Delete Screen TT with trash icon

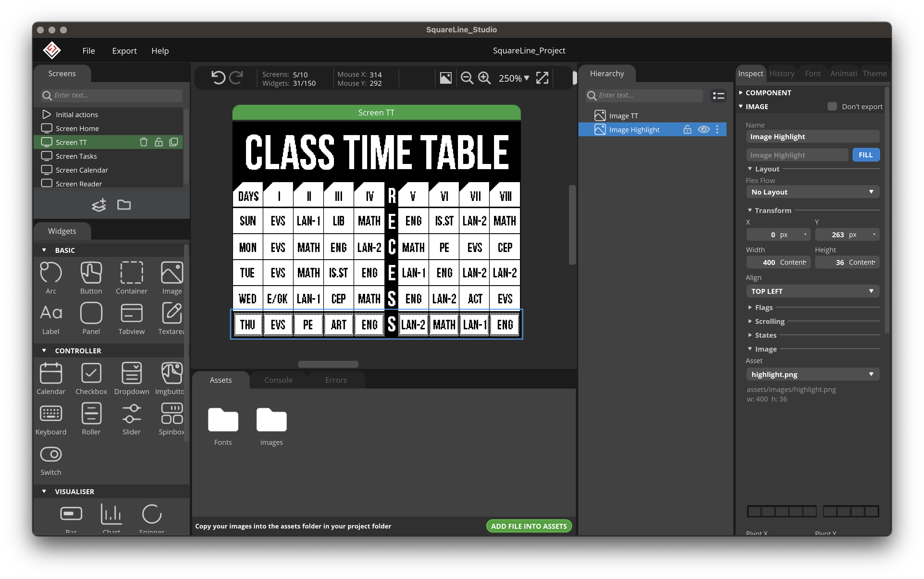(144, 142)
